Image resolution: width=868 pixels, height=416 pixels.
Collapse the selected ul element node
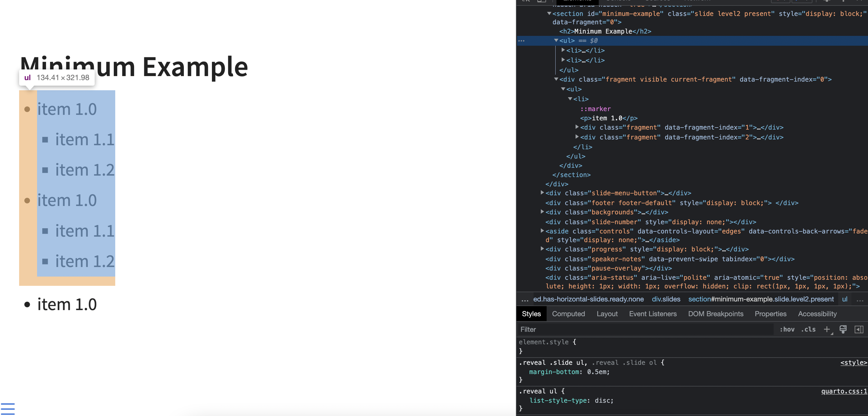coord(556,41)
